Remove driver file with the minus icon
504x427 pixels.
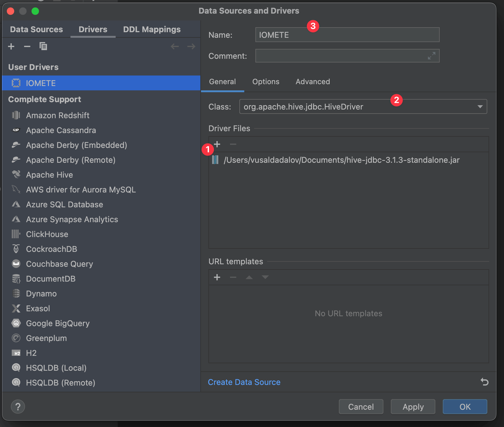[x=233, y=144]
